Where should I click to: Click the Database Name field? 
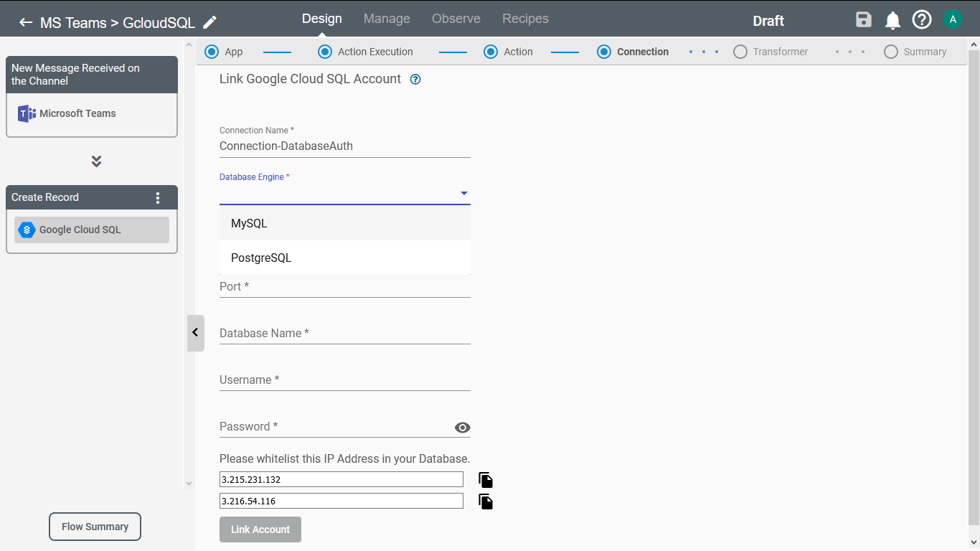coord(345,333)
